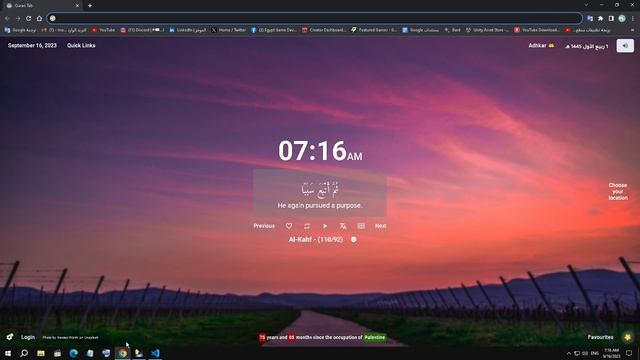Click the translate icon in the toolbar
Image resolution: width=640 pixels, height=360 pixels.
(x=590, y=18)
